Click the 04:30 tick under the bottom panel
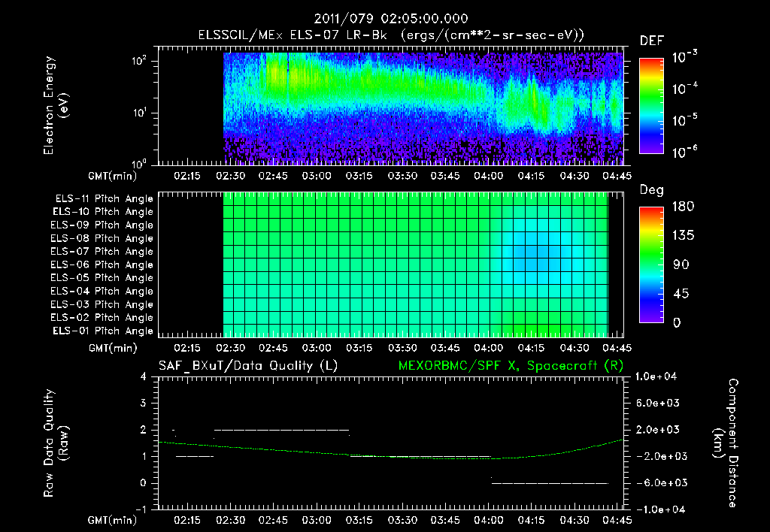Screen dimensions: 770x532 point(574,520)
